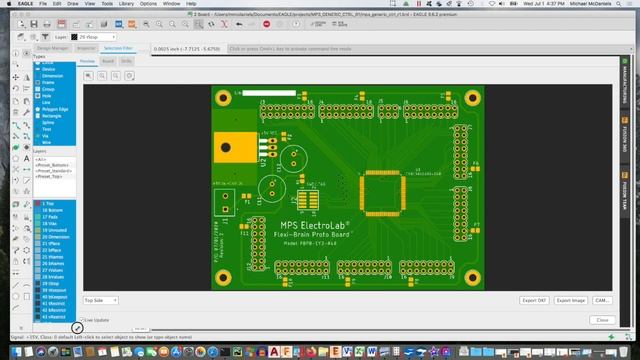Select the Via tool in left toolbar
Screen dimensions: 640x360
click(27, 147)
